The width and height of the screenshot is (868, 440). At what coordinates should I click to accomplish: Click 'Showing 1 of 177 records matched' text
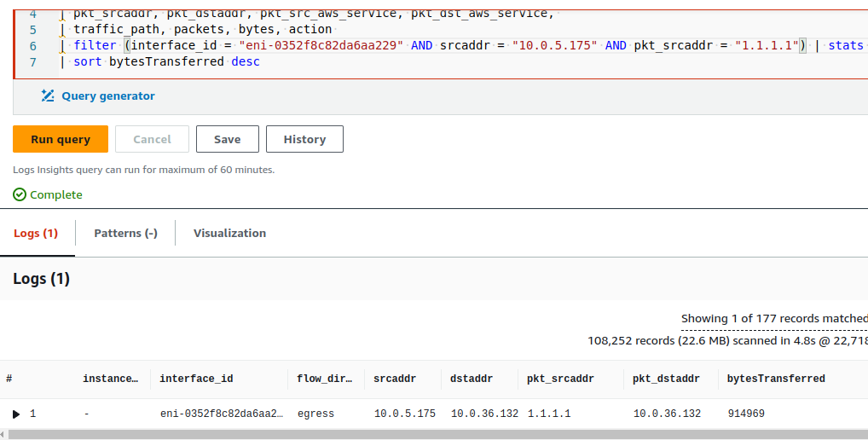(x=774, y=318)
